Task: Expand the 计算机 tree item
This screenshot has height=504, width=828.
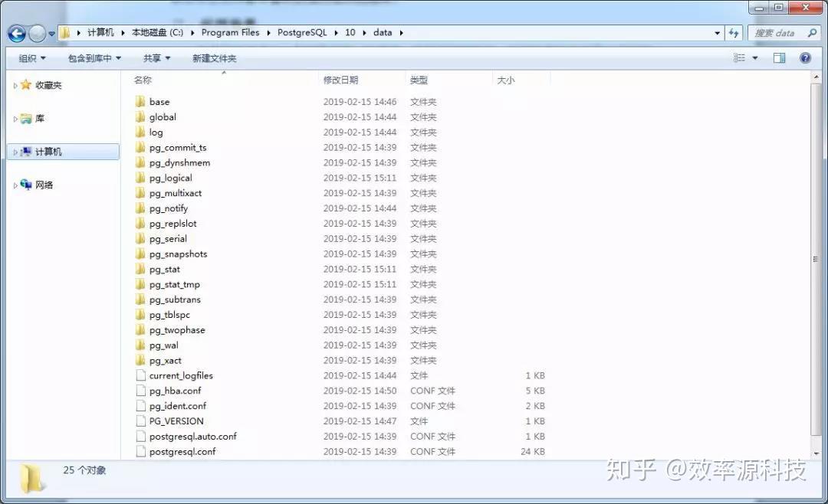Action: (14, 152)
